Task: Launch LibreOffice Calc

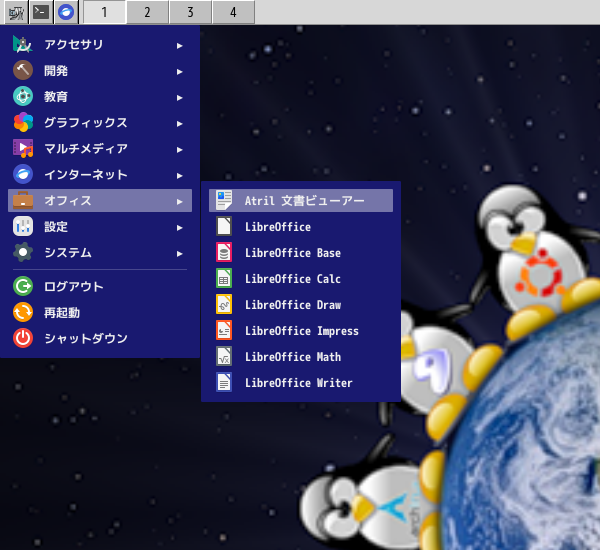Action: click(x=301, y=279)
